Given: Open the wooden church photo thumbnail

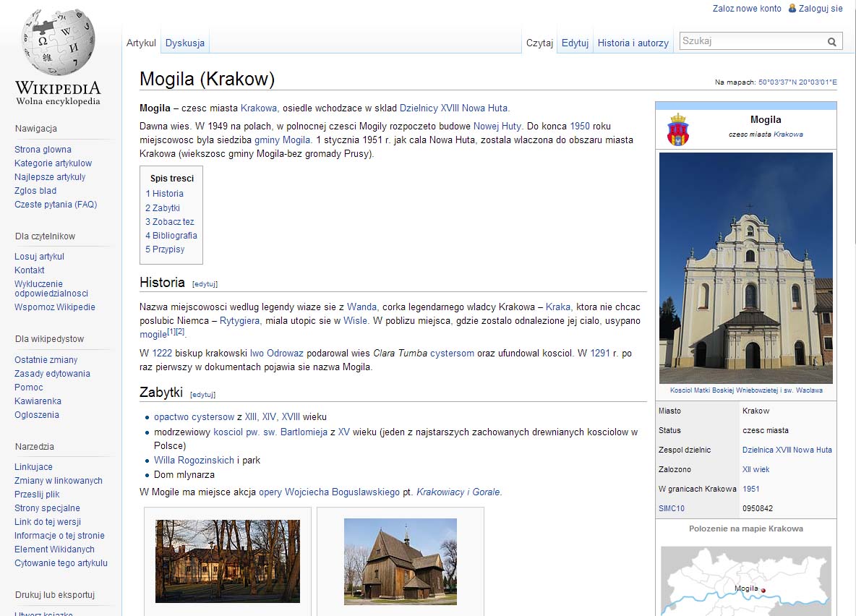Looking at the screenshot, I should pos(400,561).
